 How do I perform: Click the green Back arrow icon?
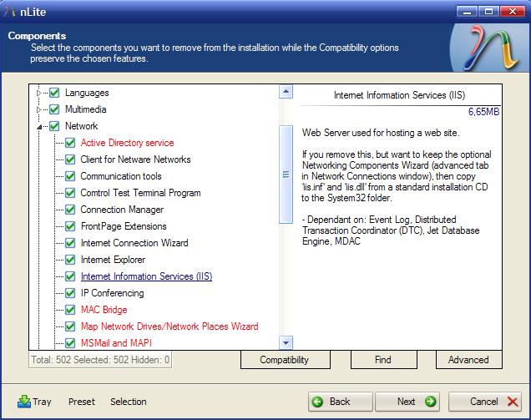tap(318, 402)
